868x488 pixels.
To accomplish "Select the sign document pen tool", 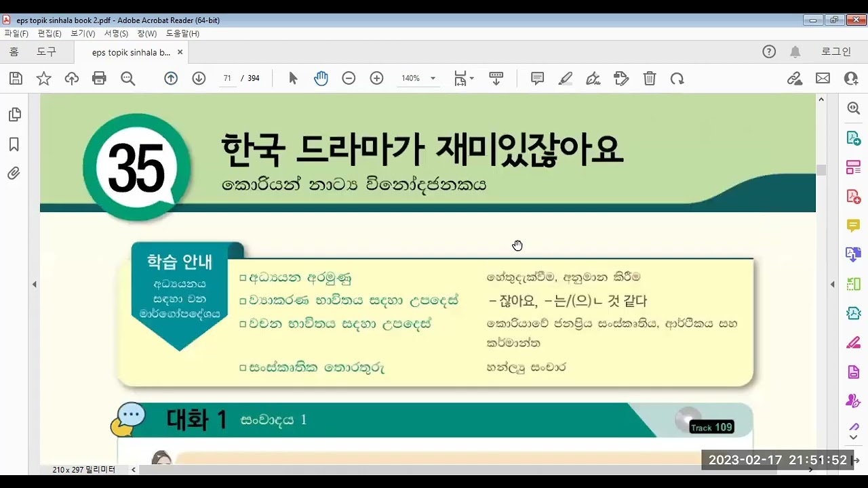I will tap(593, 79).
